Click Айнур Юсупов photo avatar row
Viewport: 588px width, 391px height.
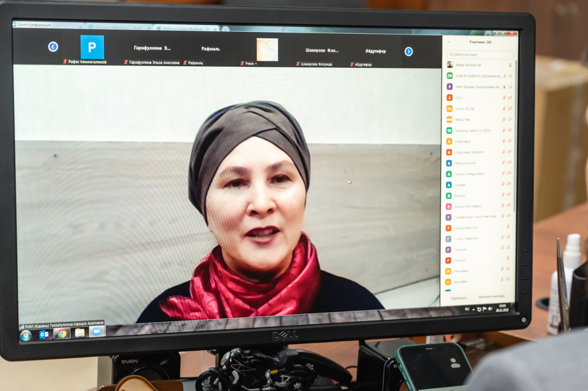pyautogui.click(x=480, y=65)
